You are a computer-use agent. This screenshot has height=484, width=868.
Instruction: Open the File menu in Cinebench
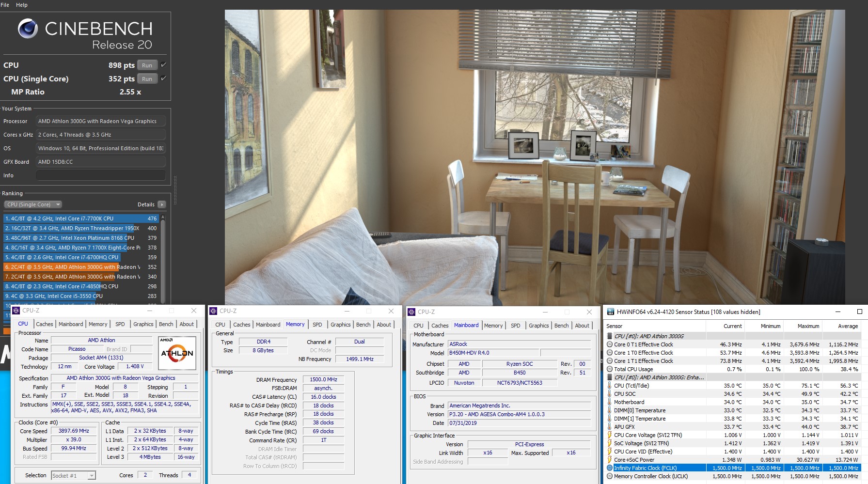pos(5,5)
